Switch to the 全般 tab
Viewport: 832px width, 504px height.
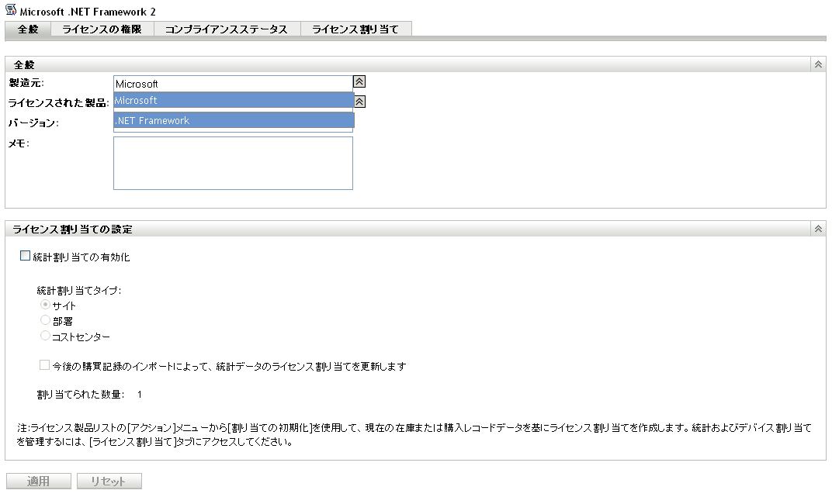coord(28,29)
